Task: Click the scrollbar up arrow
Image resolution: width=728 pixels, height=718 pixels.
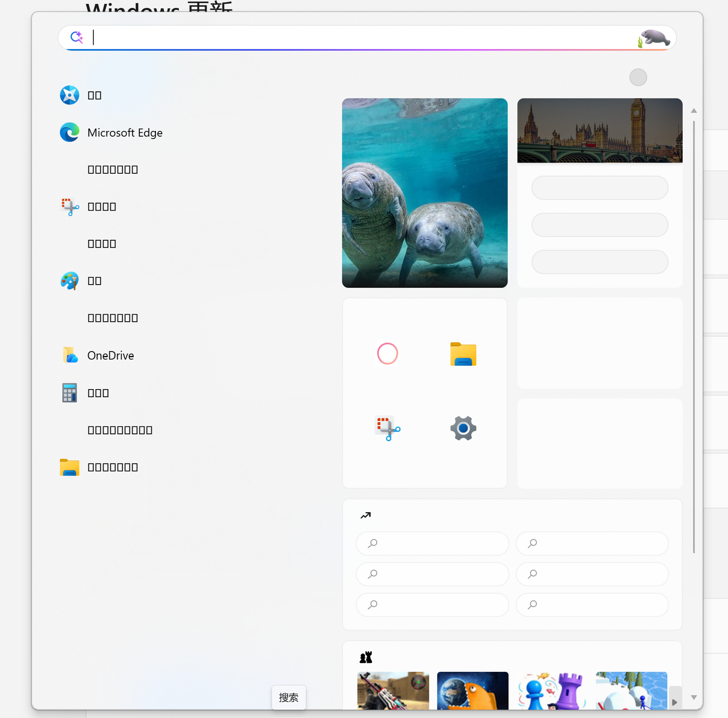Action: point(694,111)
